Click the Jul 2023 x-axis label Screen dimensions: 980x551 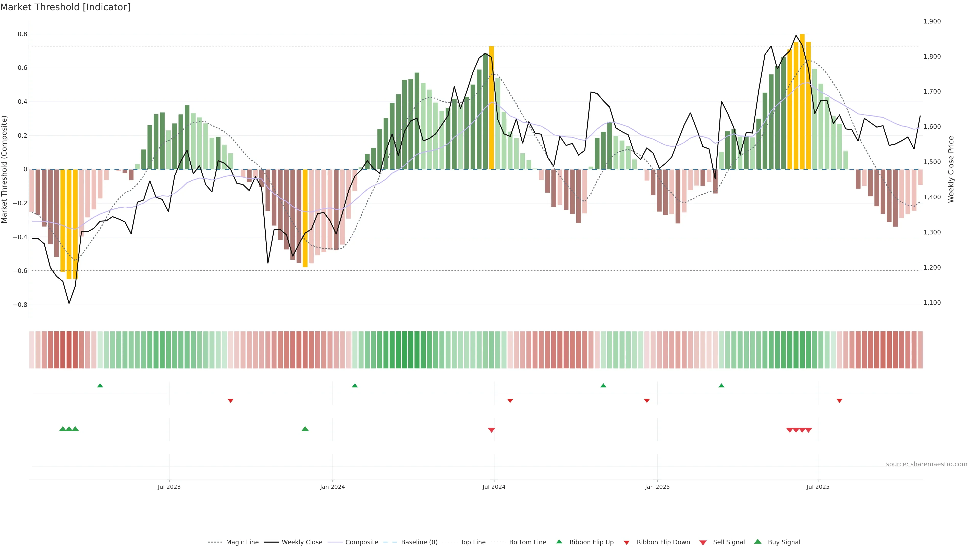coord(169,487)
